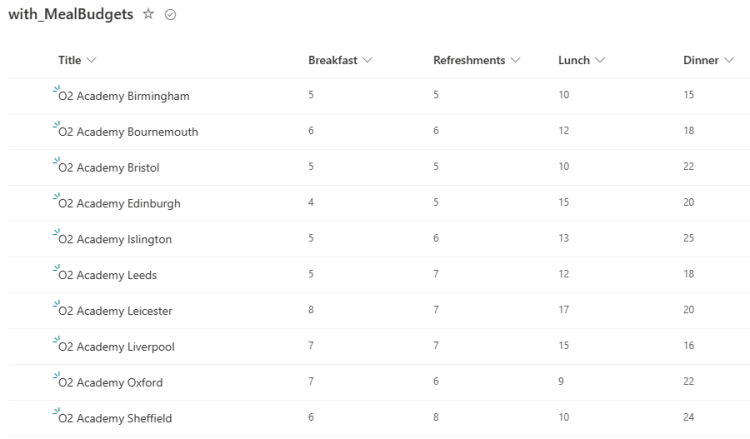This screenshot has width=750, height=439.
Task: Select the Dinner value for O2 Academy Islington
Action: point(688,239)
